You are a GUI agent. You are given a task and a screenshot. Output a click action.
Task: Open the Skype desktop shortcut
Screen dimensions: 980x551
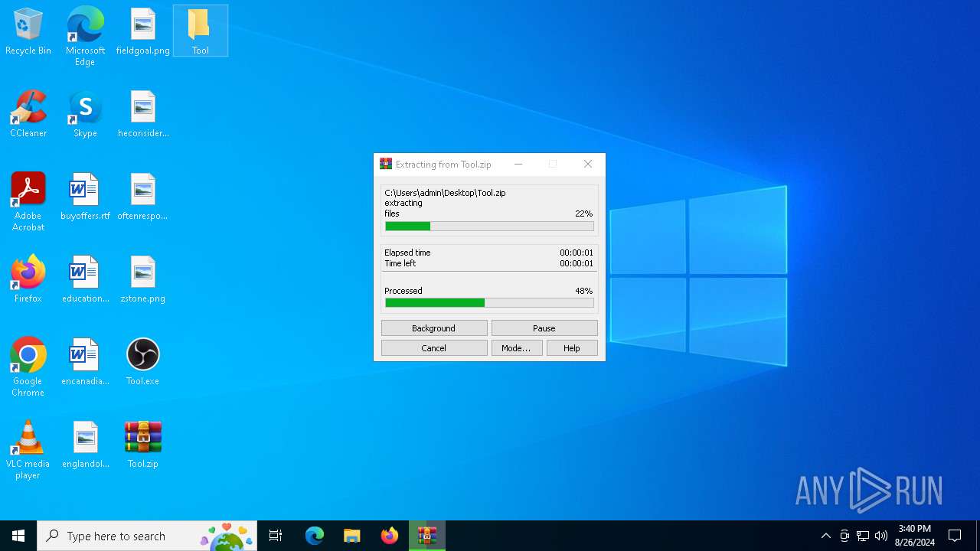[85, 115]
